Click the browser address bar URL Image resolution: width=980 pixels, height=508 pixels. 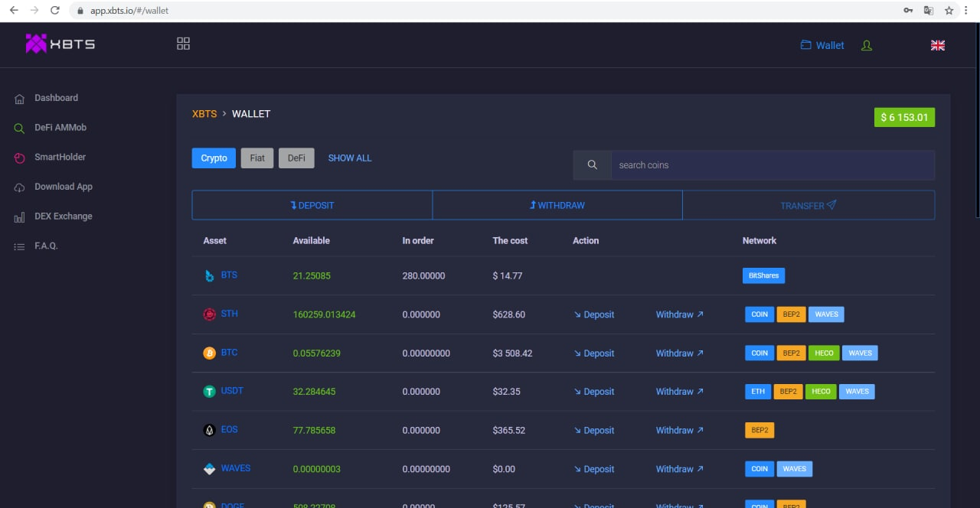[x=129, y=11]
